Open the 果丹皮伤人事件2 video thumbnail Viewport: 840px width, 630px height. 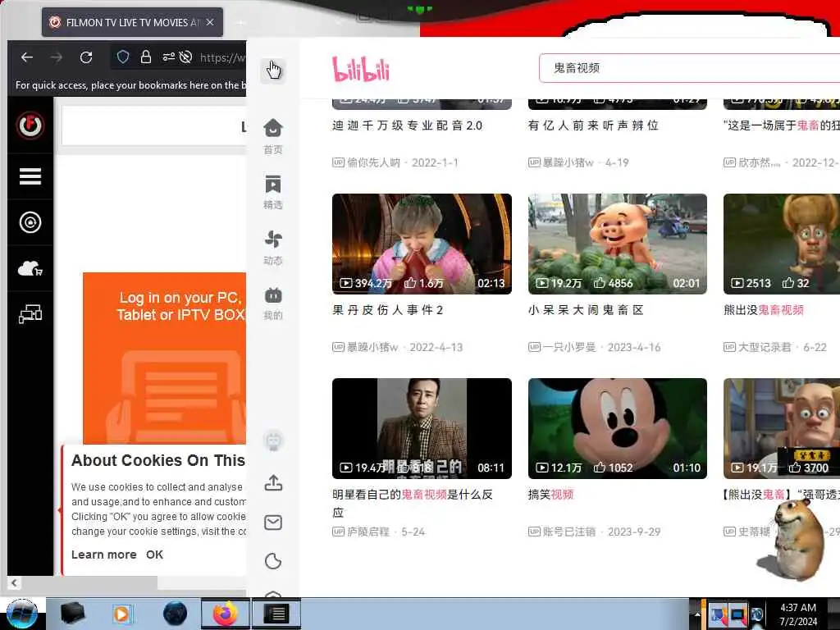point(422,244)
